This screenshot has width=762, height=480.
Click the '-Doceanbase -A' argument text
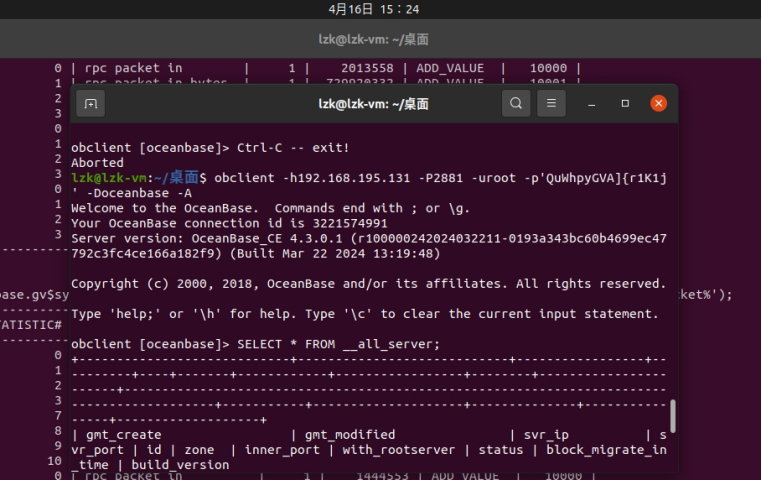point(139,193)
